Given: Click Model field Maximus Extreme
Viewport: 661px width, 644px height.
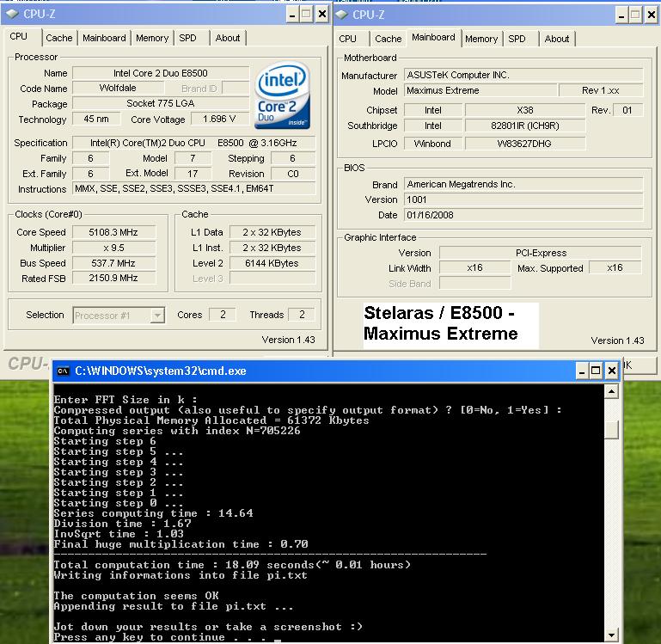Looking at the screenshot, I should pos(480,90).
